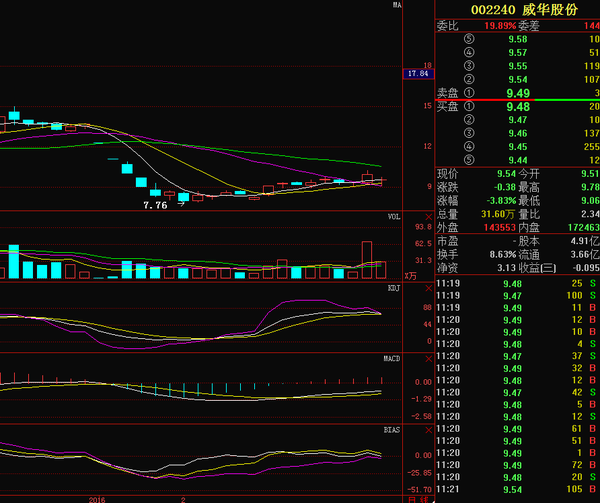Click the 净资 value 3.13

507,268
